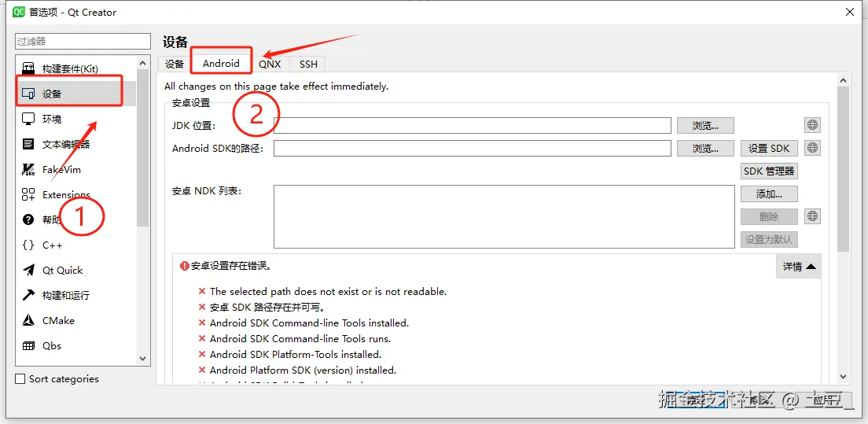868x424 pixels.
Task: Click 'Android SDK Platform-Tools installed.' line
Action: (x=296, y=354)
